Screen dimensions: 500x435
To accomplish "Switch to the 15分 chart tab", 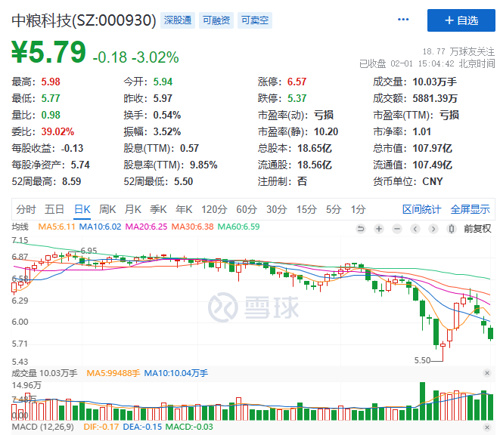I will 306,209.
